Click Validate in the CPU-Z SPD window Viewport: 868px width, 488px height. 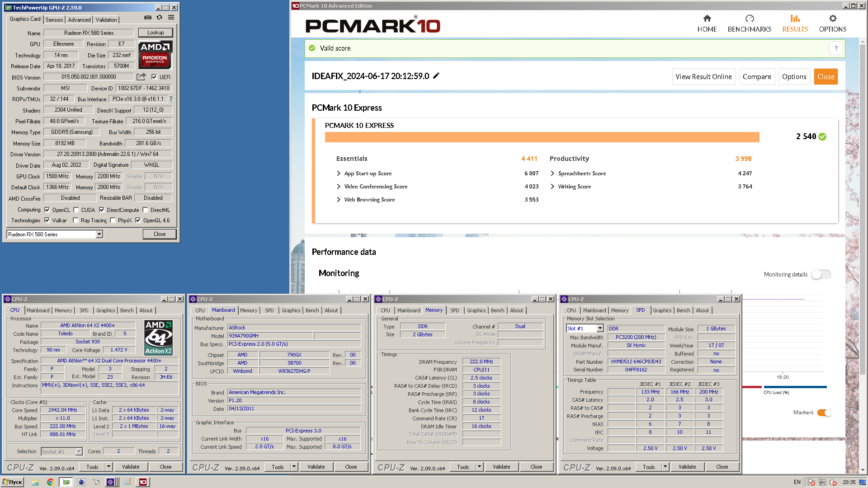[x=687, y=467]
